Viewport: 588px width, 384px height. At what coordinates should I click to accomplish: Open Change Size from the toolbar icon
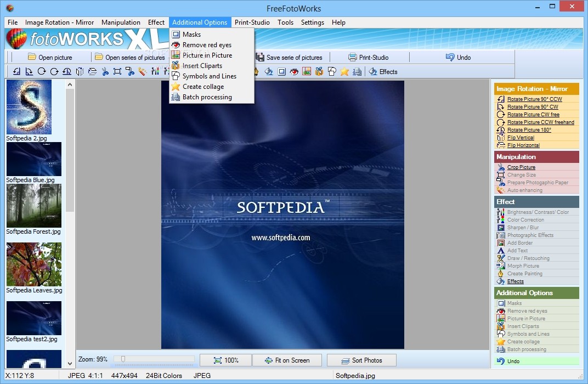(x=117, y=72)
